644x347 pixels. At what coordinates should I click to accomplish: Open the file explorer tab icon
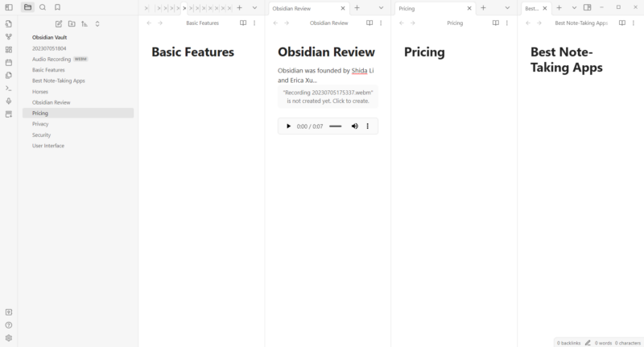pyautogui.click(x=27, y=7)
